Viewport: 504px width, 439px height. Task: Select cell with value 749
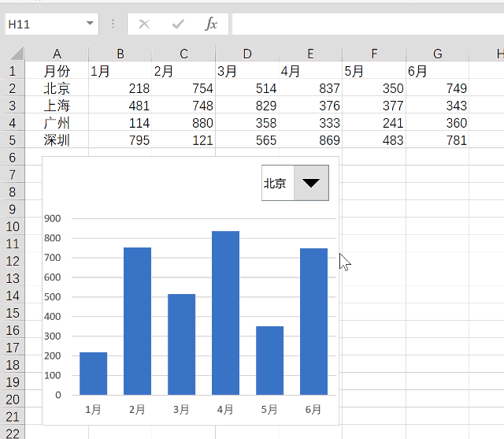[x=438, y=88]
